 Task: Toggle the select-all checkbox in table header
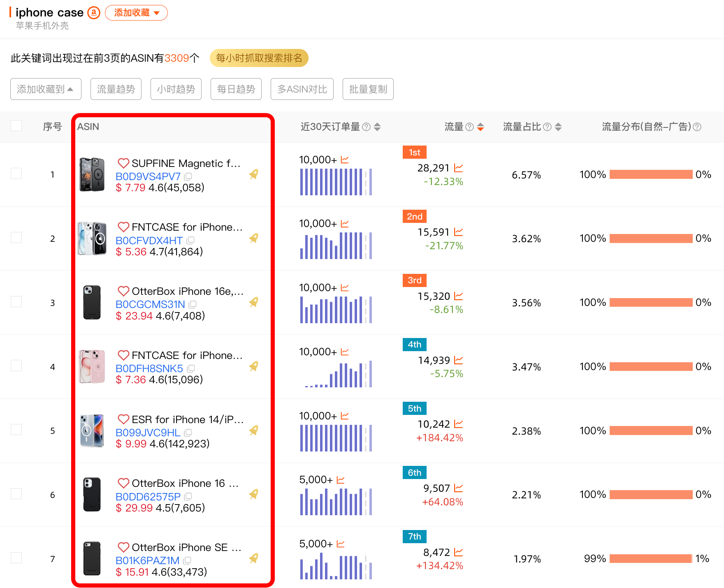pyautogui.click(x=16, y=126)
